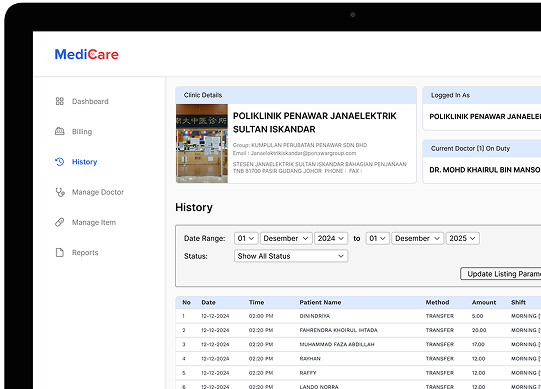Screen dimensions: 541x389
Task: Click the Manage Doctor stethoscope icon
Action: [60, 192]
